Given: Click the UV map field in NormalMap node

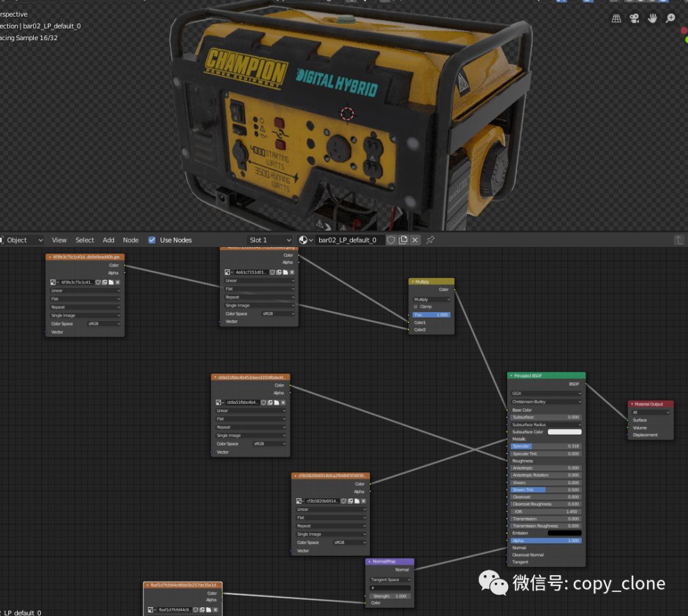Looking at the screenshot, I should click(x=391, y=588).
